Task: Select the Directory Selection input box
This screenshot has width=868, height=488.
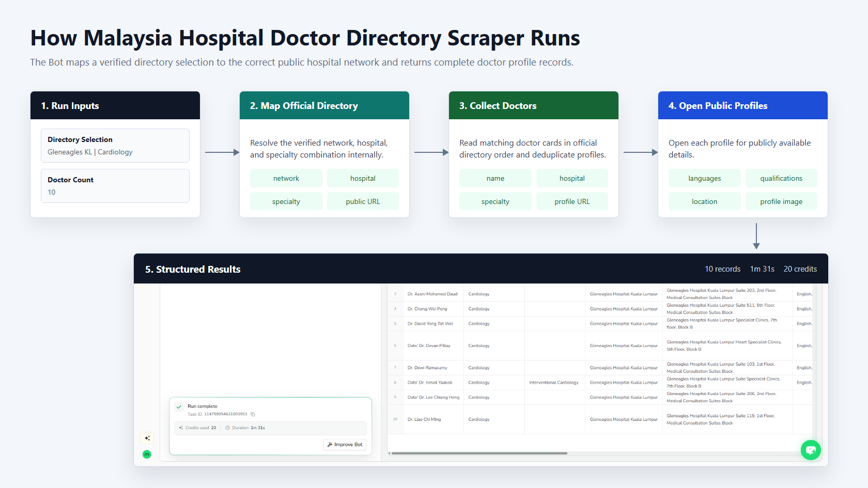Action: (115, 146)
